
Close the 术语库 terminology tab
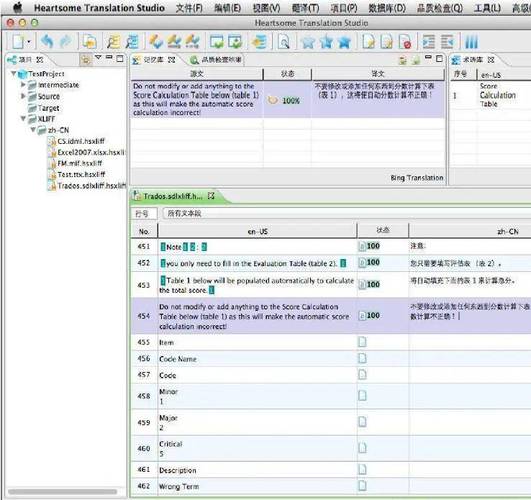pyautogui.click(x=491, y=60)
